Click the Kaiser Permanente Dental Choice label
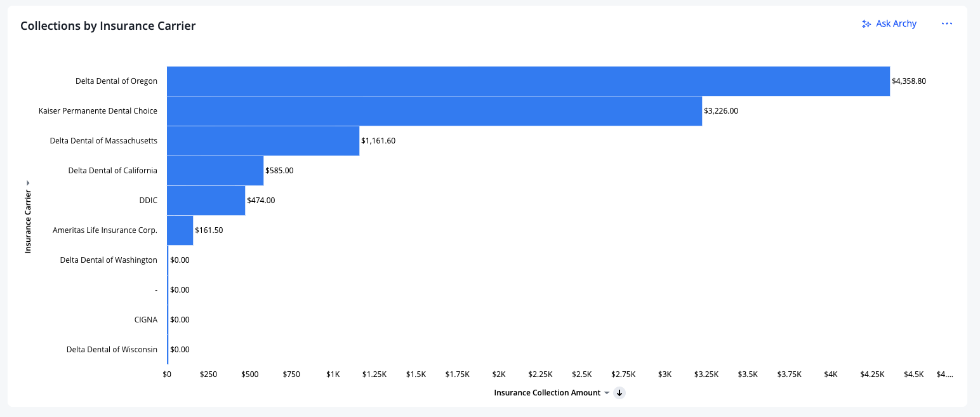 (x=98, y=111)
